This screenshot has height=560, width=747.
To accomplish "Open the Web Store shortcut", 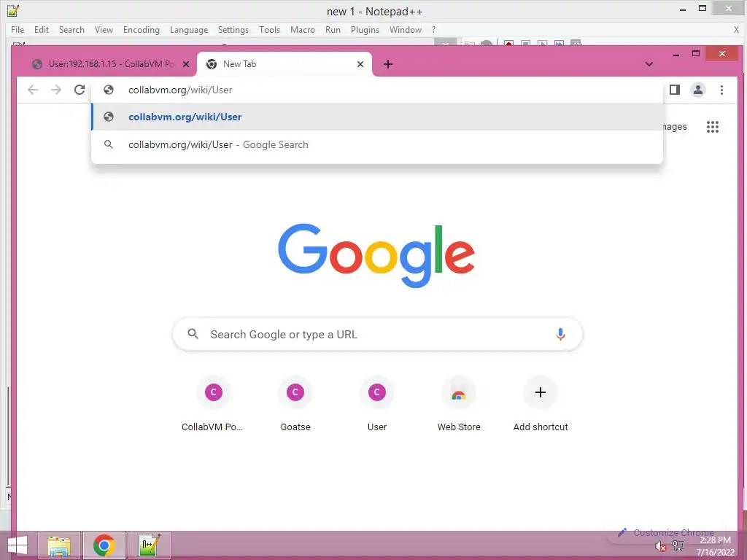I will (x=459, y=404).
